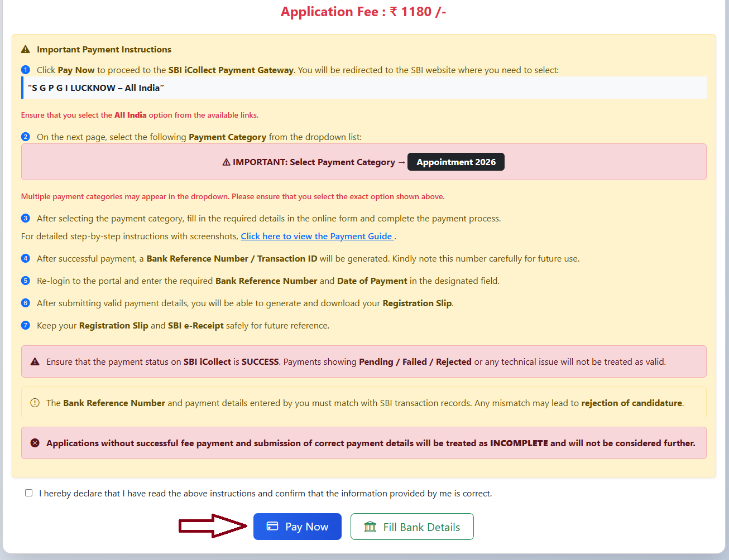The image size is (729, 560).
Task: Enable the declaration confirmation checkbox
Action: coord(28,493)
